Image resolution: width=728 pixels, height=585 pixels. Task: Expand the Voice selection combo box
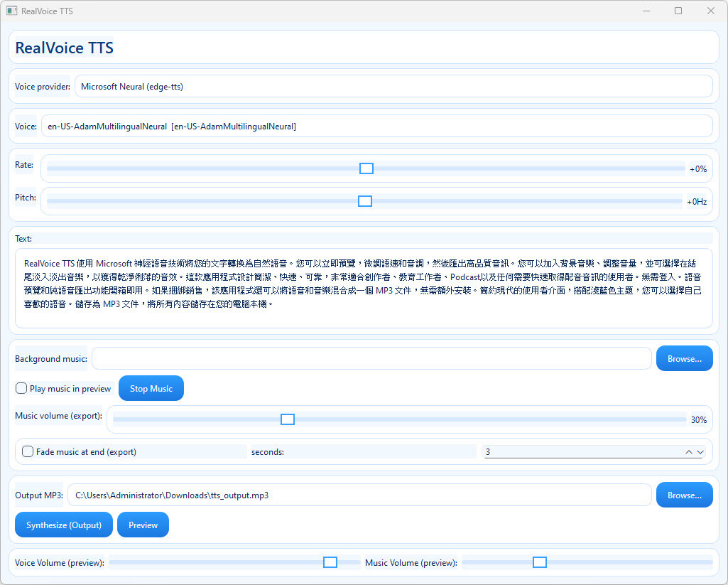click(376, 127)
